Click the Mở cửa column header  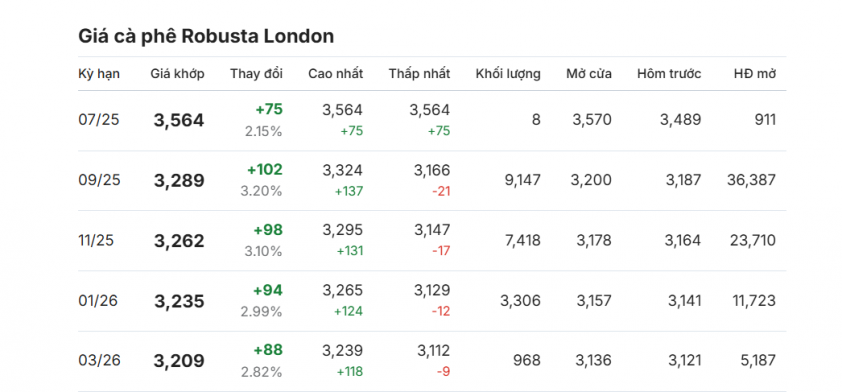click(x=589, y=74)
